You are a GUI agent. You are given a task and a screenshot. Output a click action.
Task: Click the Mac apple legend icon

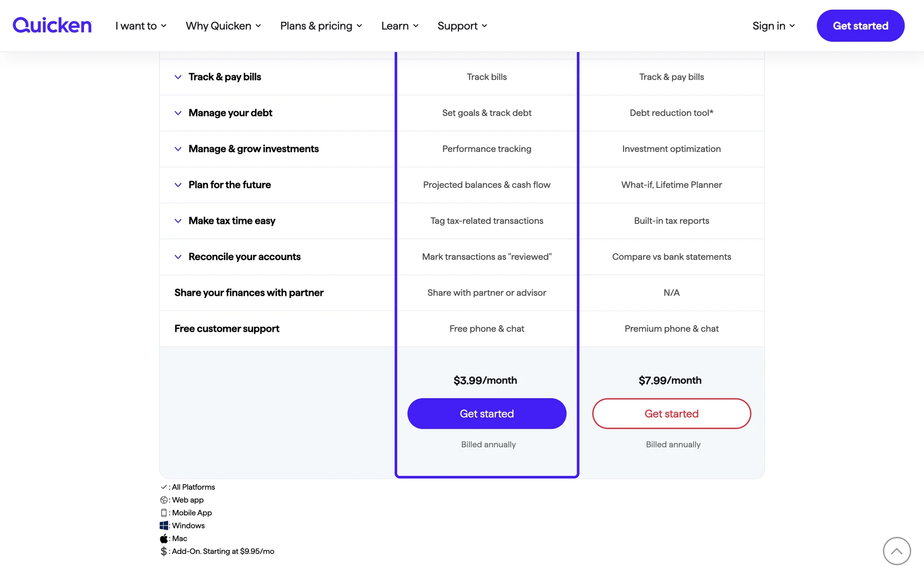pyautogui.click(x=164, y=539)
